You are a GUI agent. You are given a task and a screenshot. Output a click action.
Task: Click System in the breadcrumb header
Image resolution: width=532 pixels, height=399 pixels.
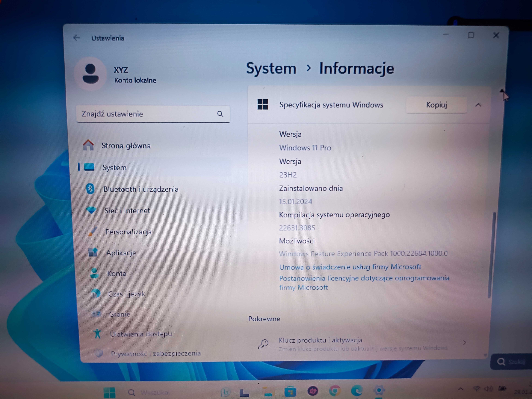tap(271, 69)
